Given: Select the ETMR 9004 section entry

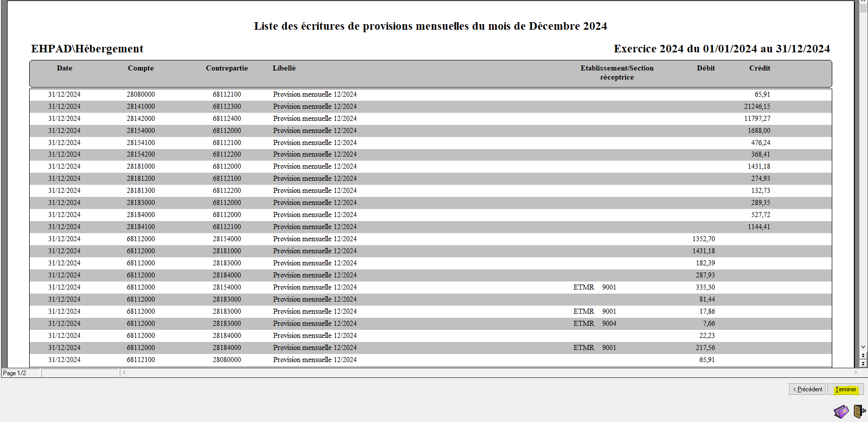Looking at the screenshot, I should (x=594, y=324).
